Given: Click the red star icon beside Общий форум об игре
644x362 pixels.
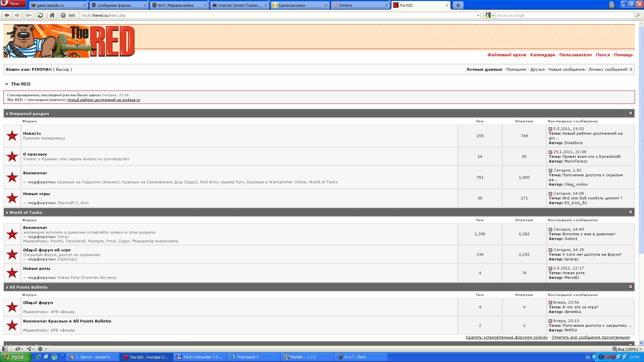Looking at the screenshot, I should tap(12, 254).
